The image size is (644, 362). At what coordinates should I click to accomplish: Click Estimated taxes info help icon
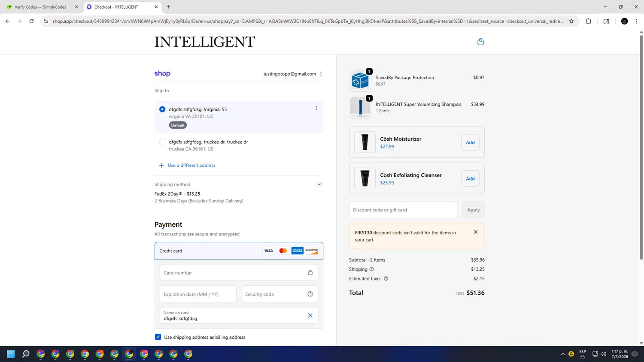[x=386, y=279]
